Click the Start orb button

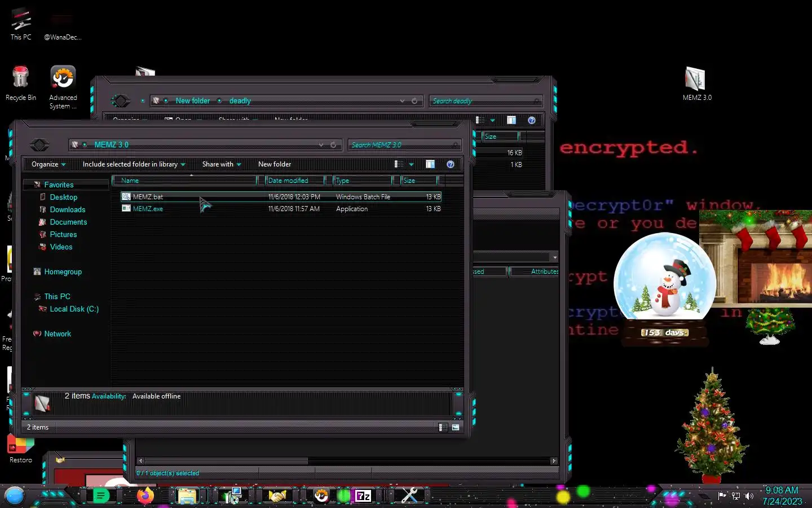point(15,496)
